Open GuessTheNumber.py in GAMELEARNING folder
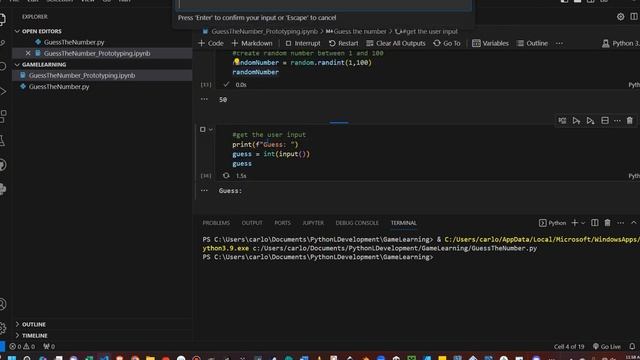The height and width of the screenshot is (360, 640). point(59,87)
